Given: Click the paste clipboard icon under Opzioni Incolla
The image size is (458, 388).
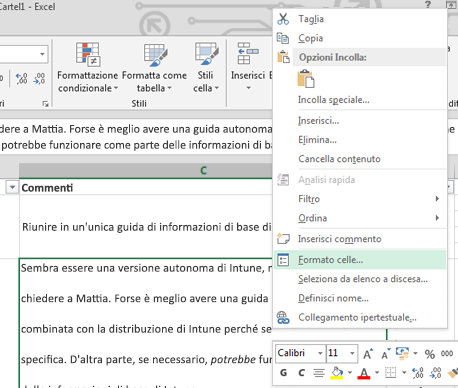Looking at the screenshot, I should 306,79.
